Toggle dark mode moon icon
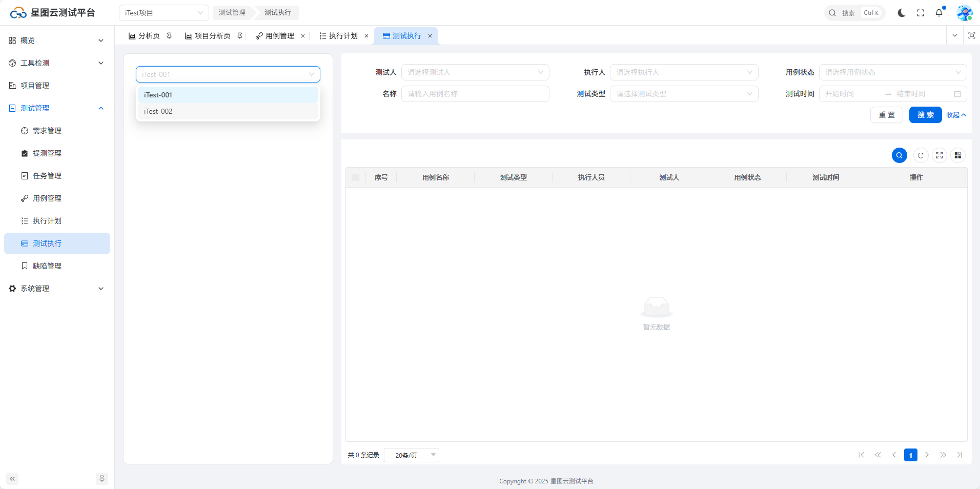980x489 pixels. click(x=901, y=13)
